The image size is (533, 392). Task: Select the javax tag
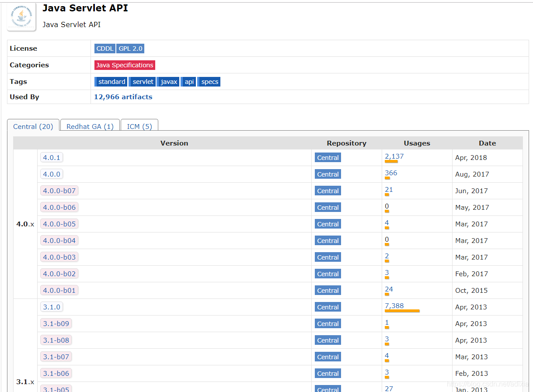coord(168,82)
